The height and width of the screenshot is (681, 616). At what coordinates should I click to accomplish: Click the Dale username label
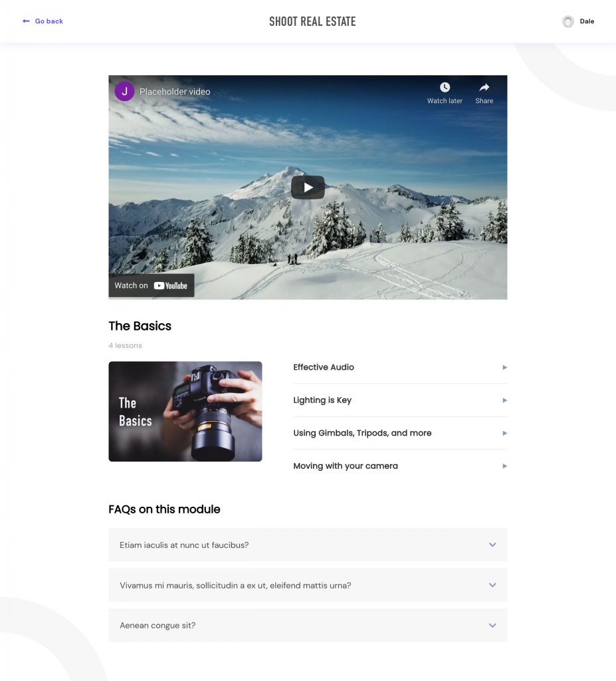(587, 21)
